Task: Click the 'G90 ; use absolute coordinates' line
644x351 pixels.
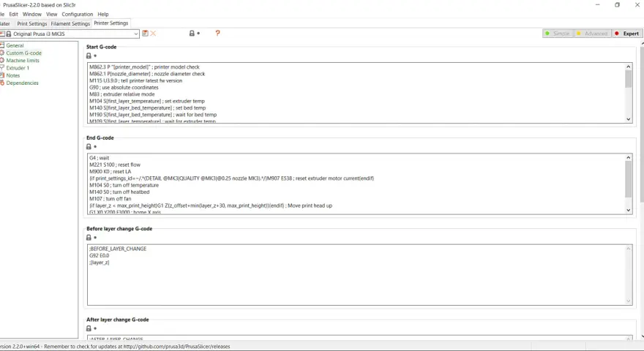Action: (x=124, y=88)
